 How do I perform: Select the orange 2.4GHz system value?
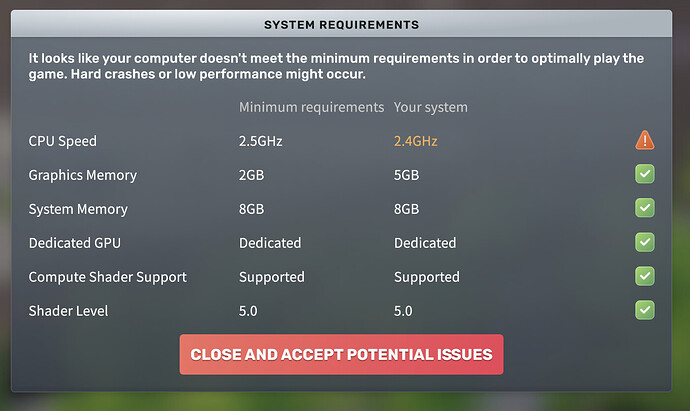[415, 141]
